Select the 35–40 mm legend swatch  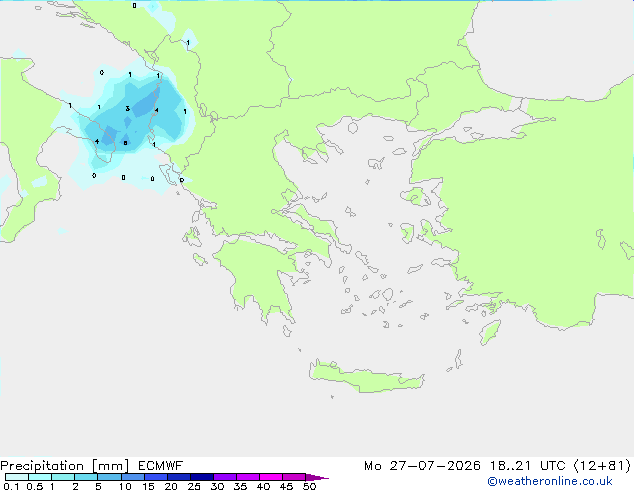247,477
